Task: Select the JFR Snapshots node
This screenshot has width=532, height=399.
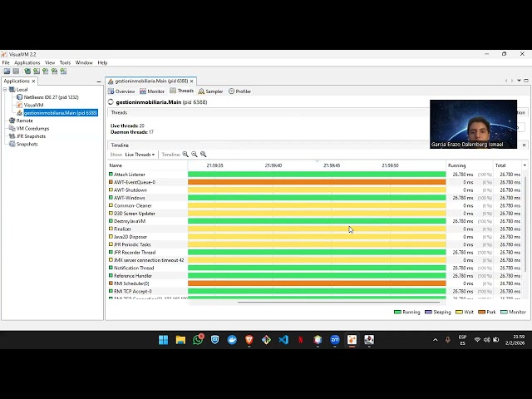Action: (27, 136)
